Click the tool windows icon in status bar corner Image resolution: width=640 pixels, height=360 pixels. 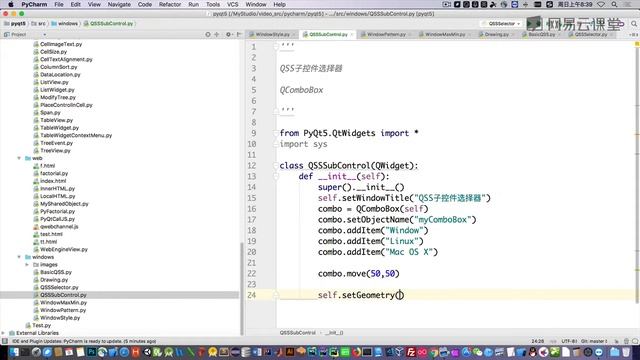(x=4, y=341)
